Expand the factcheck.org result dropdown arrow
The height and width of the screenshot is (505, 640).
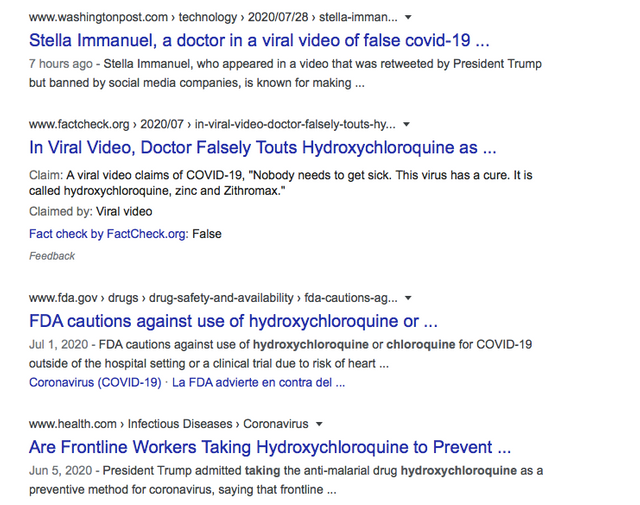click(407, 124)
